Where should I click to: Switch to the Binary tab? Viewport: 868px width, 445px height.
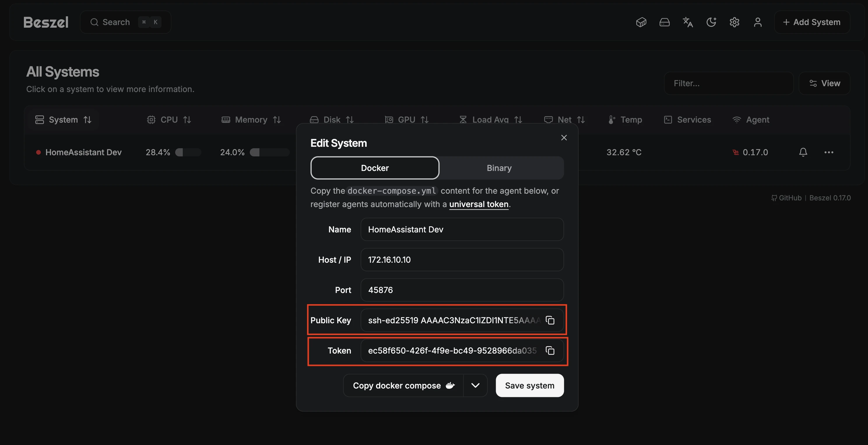(x=499, y=168)
